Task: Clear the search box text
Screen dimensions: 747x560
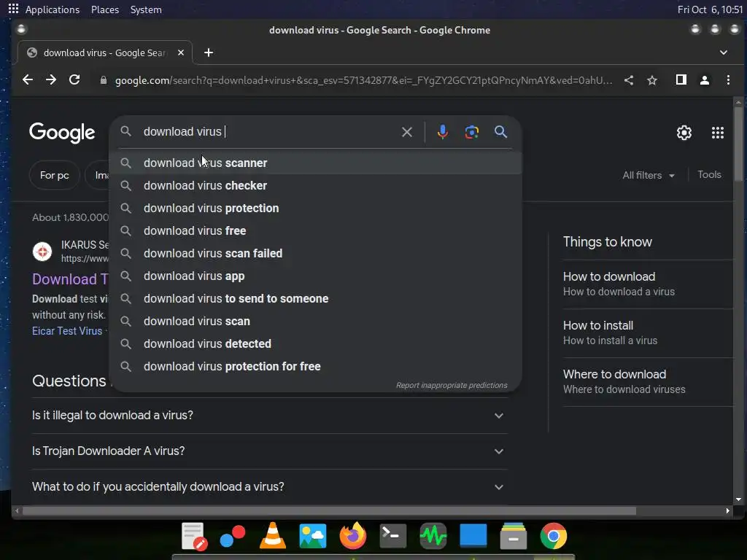Action: 407,132
